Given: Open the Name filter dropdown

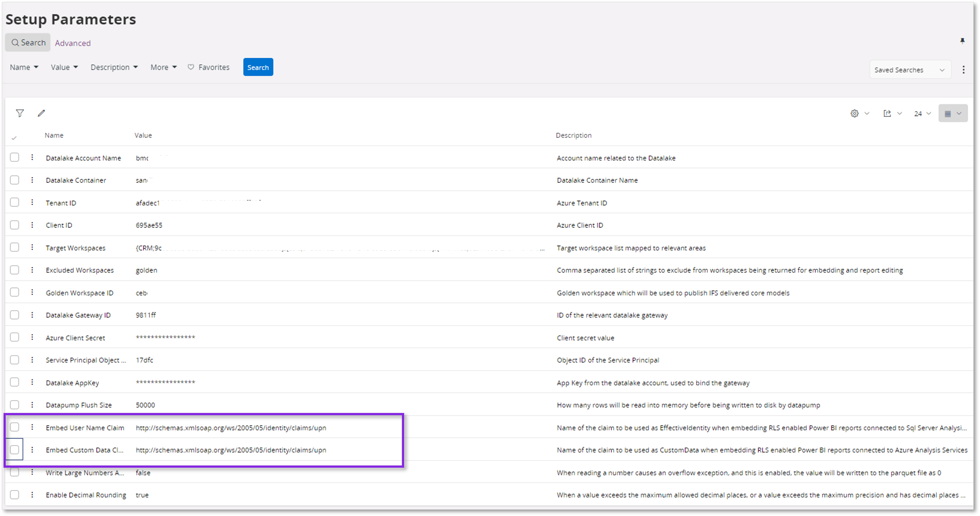Looking at the screenshot, I should pos(24,67).
